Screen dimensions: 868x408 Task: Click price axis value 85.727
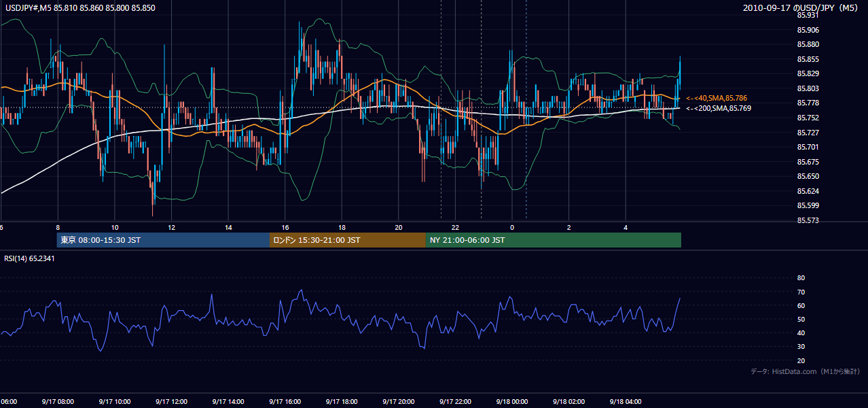(x=808, y=133)
